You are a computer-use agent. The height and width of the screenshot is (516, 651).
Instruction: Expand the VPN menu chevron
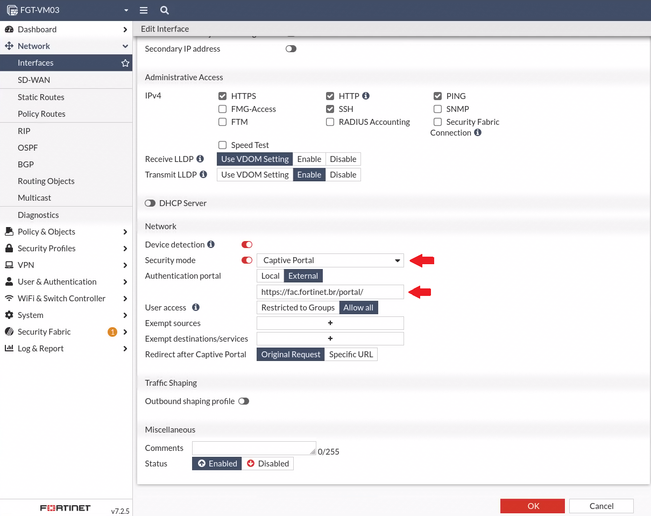tap(125, 265)
